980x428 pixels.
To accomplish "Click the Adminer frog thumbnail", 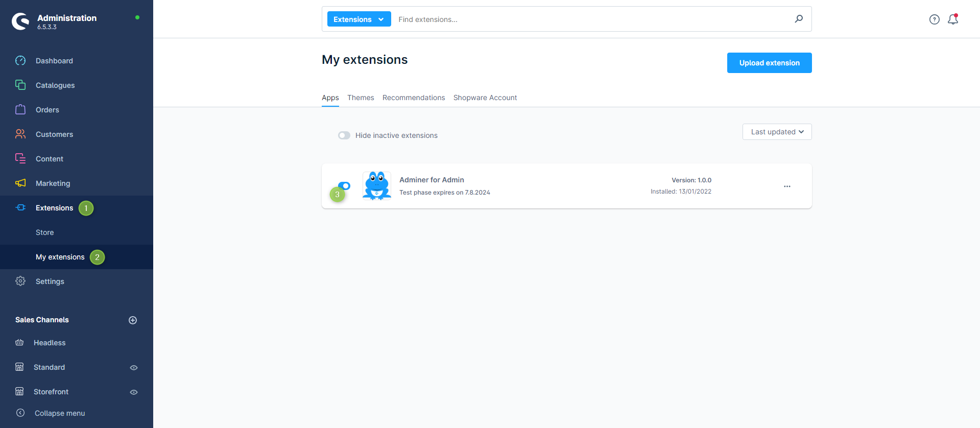I will (377, 186).
